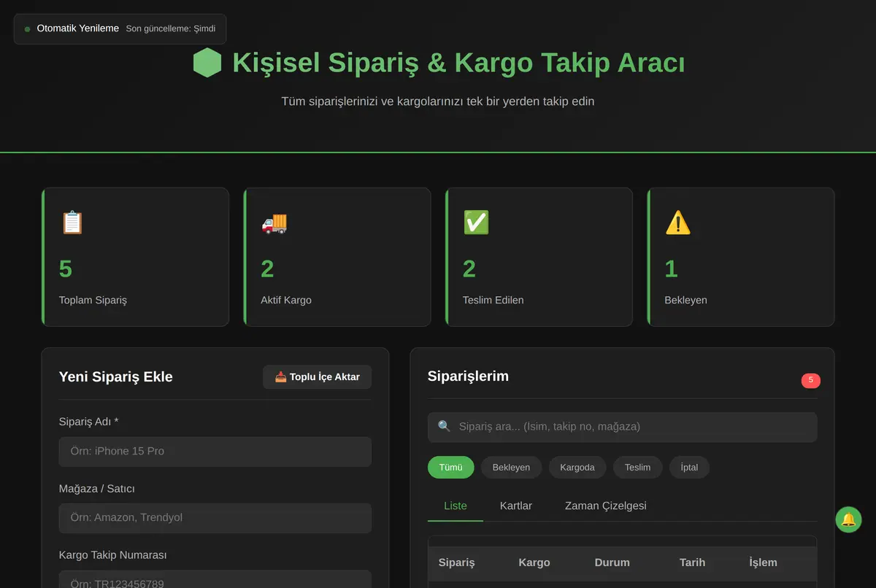876x588 pixels.
Task: Click the checkmark icon on Teslim Edilen card
Action: tap(476, 223)
